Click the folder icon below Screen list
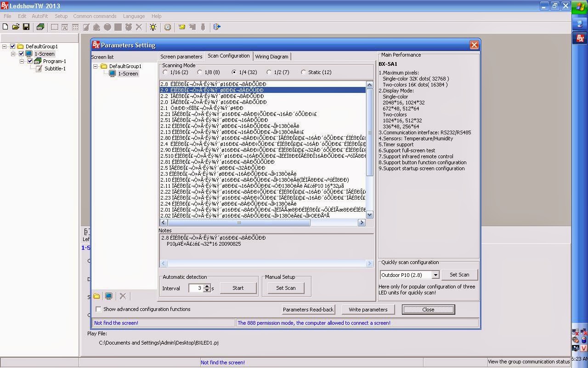The image size is (588, 368). pos(96,296)
